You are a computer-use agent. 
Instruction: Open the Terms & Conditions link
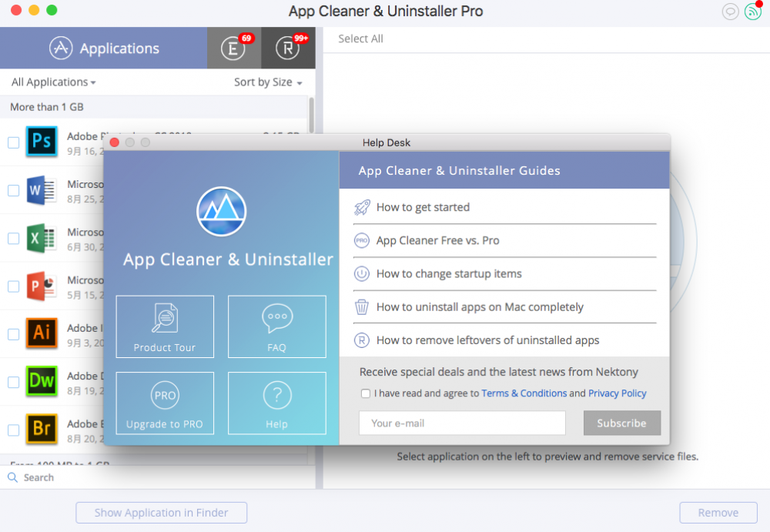click(x=524, y=393)
